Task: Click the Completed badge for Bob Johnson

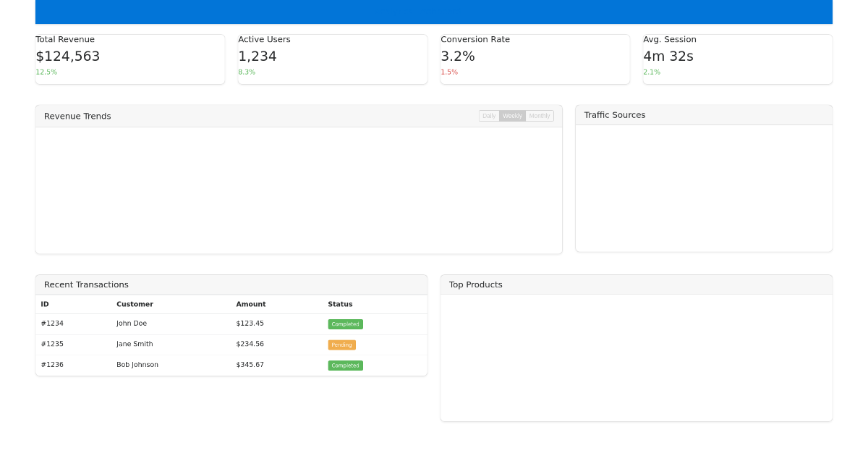Action: click(345, 365)
